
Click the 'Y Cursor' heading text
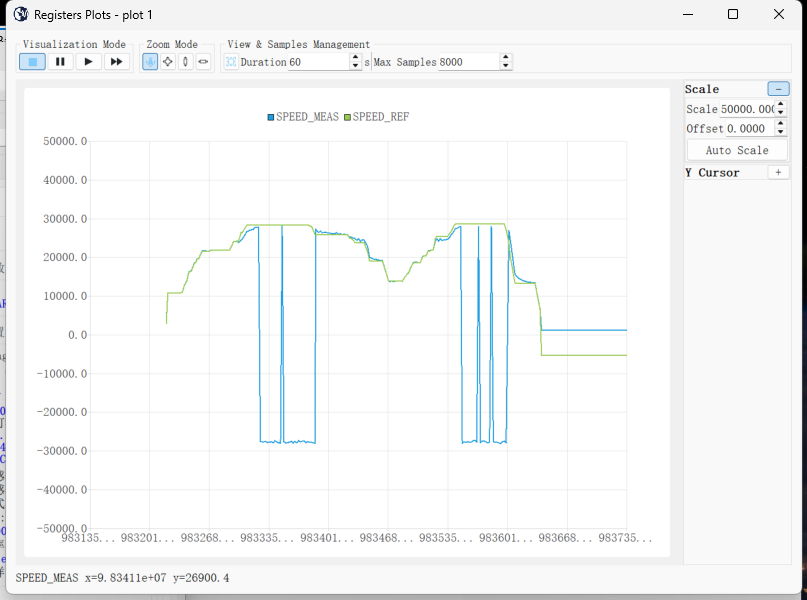tap(712, 173)
